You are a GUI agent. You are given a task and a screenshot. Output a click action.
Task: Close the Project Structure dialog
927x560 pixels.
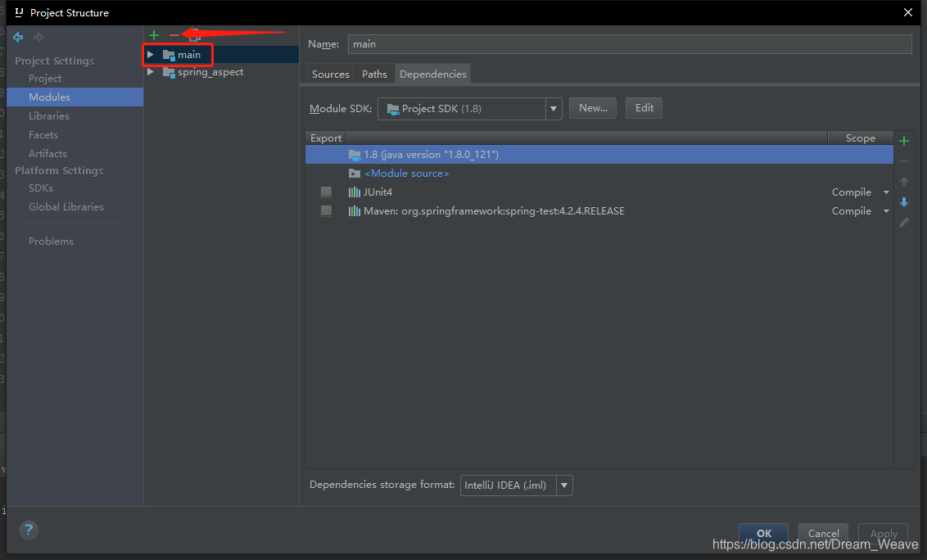pos(908,12)
